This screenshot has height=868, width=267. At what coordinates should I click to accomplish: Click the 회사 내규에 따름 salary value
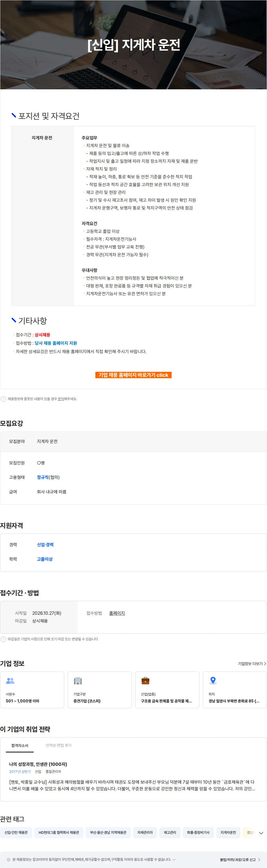coord(51,492)
